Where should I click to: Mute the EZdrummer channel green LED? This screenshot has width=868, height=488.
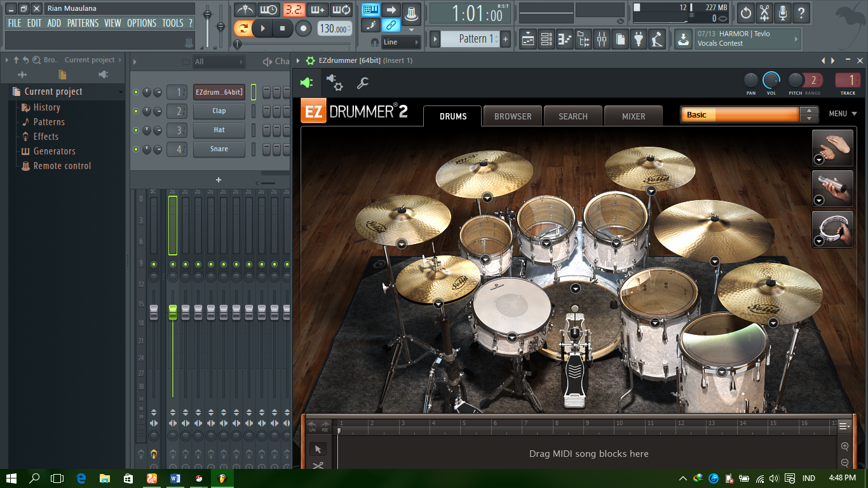[x=136, y=92]
